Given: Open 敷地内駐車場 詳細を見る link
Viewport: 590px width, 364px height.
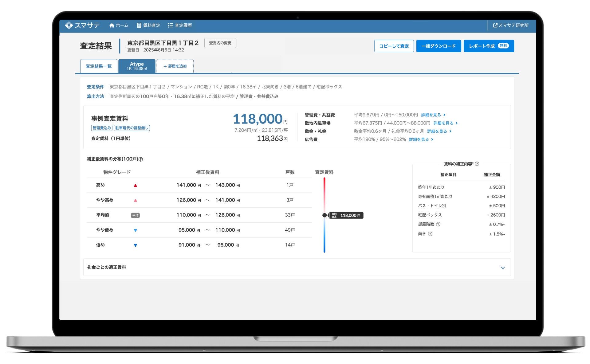Looking at the screenshot, I should pyautogui.click(x=445, y=123).
